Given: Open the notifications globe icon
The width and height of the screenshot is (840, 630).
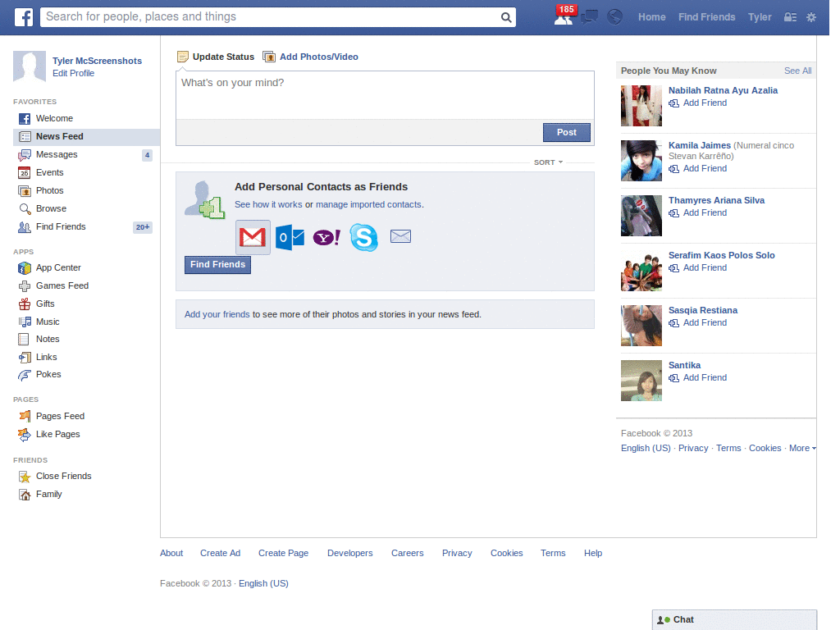Looking at the screenshot, I should click(x=614, y=17).
